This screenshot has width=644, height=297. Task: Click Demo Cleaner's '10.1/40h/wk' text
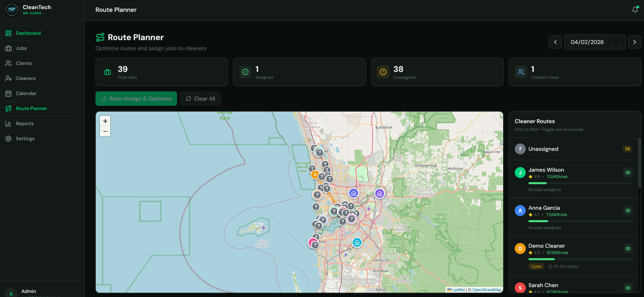pyautogui.click(x=557, y=253)
